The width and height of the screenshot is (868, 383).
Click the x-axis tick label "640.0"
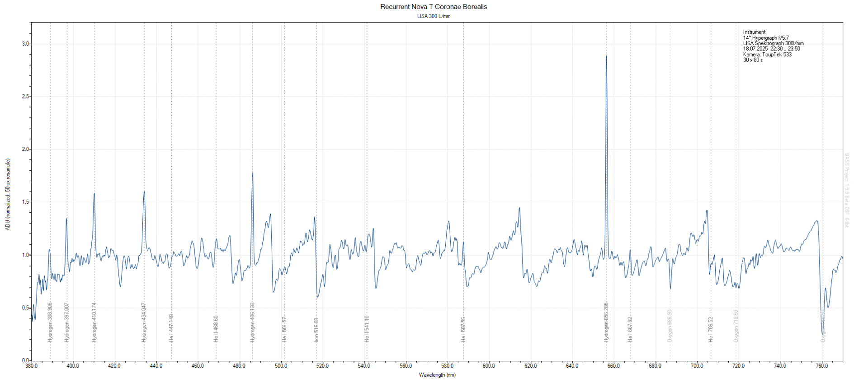tap(572, 366)
